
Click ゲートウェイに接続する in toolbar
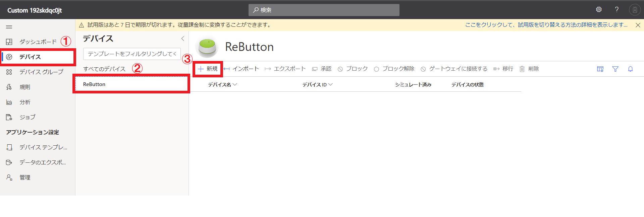454,69
